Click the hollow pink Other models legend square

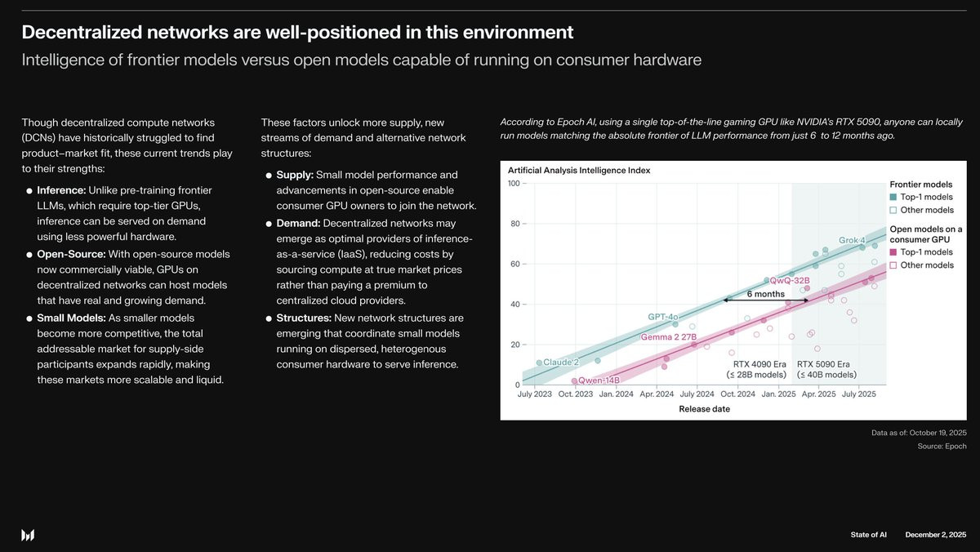click(893, 265)
